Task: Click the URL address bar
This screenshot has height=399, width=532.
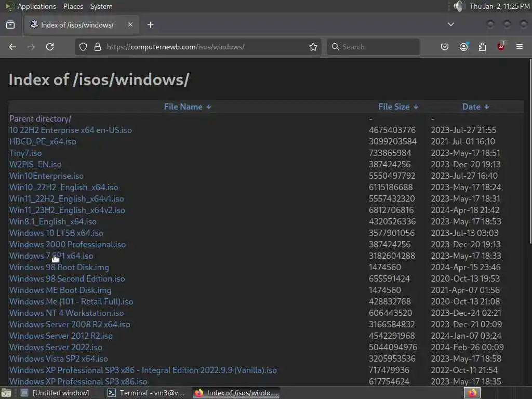Action: point(197,47)
